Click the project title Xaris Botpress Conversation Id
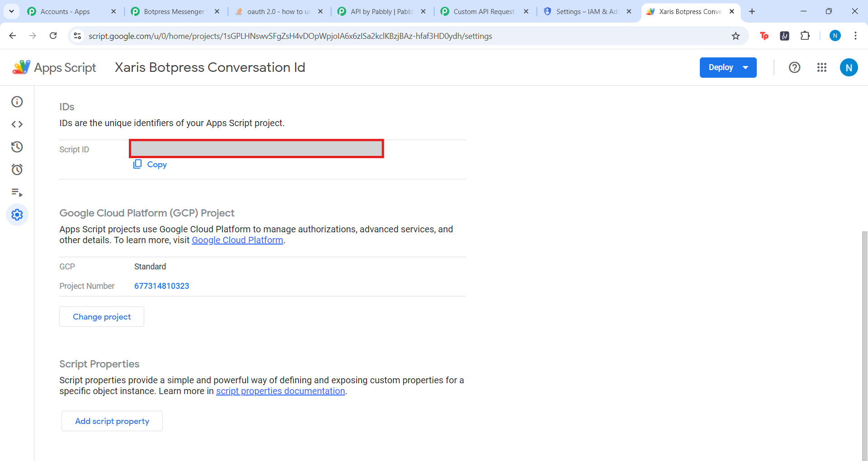868x461 pixels. pyautogui.click(x=210, y=67)
